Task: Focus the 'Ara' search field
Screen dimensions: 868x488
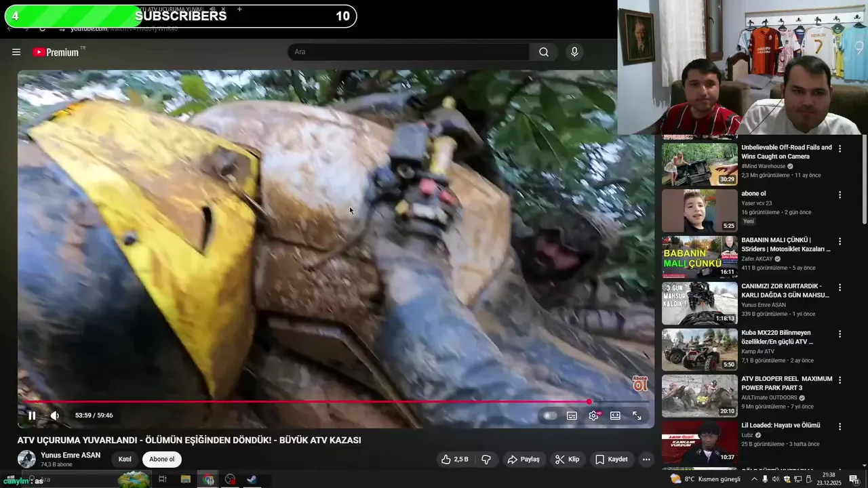Action: [x=409, y=52]
